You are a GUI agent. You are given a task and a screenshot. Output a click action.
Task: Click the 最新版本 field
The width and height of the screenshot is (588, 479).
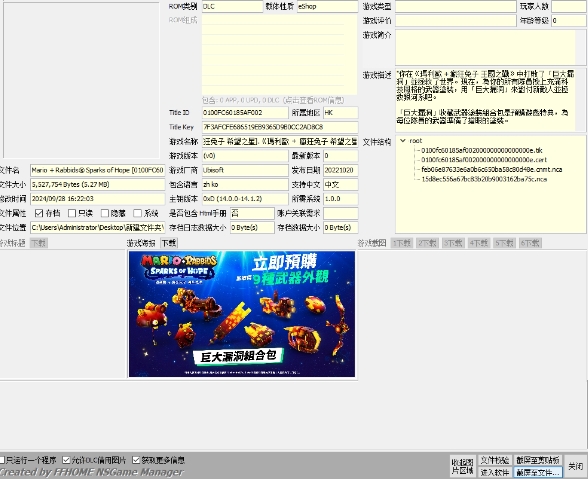pos(340,156)
